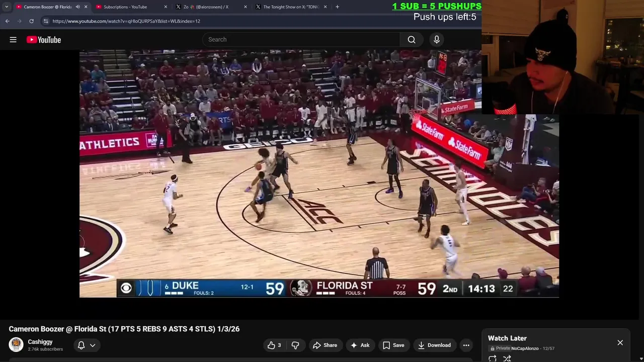Close the Zo (@alonzonem) X tab
The image size is (644, 362).
[245, 7]
